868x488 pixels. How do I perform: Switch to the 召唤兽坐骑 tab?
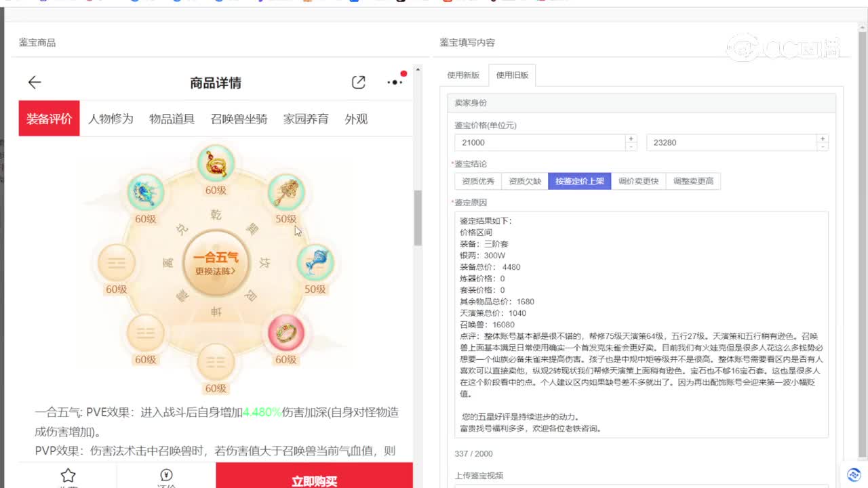click(239, 119)
